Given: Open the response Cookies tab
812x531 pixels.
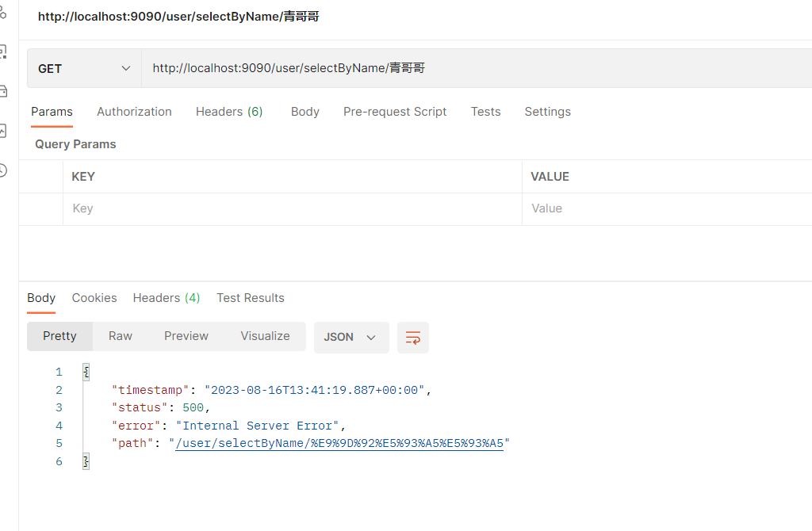Looking at the screenshot, I should (x=94, y=298).
